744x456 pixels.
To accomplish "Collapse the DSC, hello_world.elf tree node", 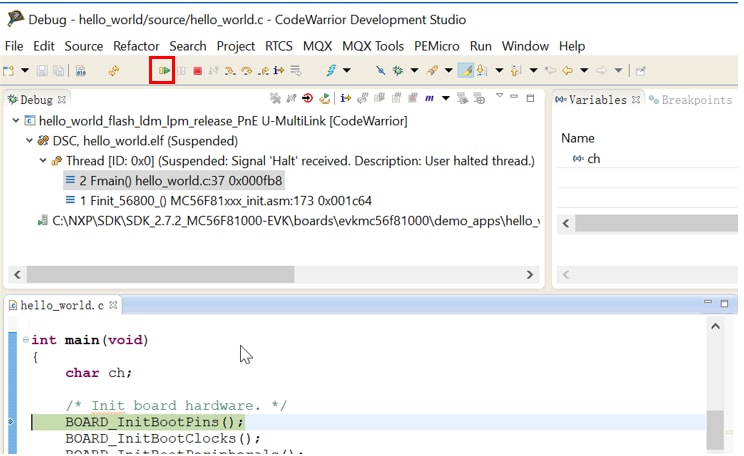I will click(x=29, y=141).
